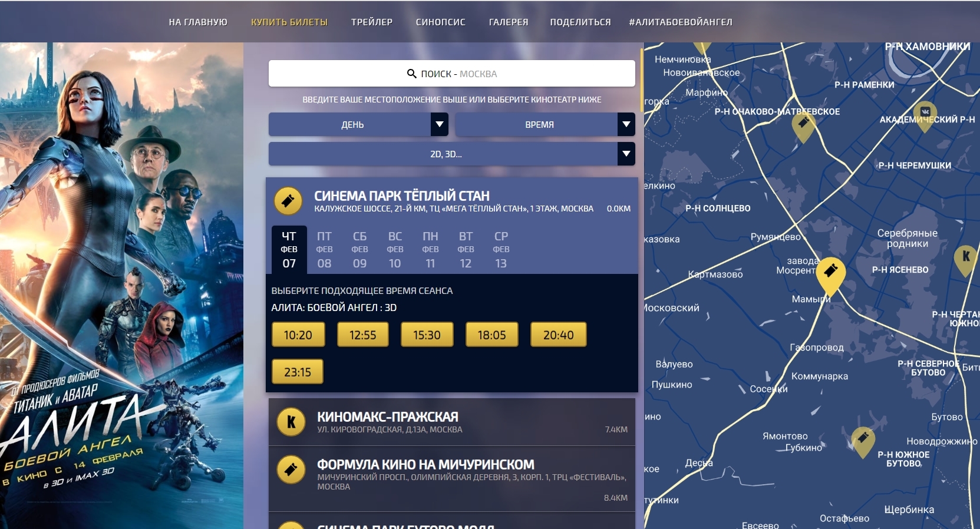The height and width of the screenshot is (529, 980).
Task: Click the ticket icon beside Синема Парк Тёплый Стан
Action: (x=288, y=201)
